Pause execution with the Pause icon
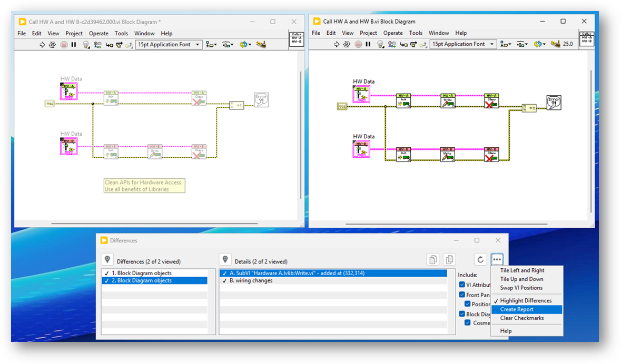This screenshot has width=621, height=364. click(x=73, y=44)
